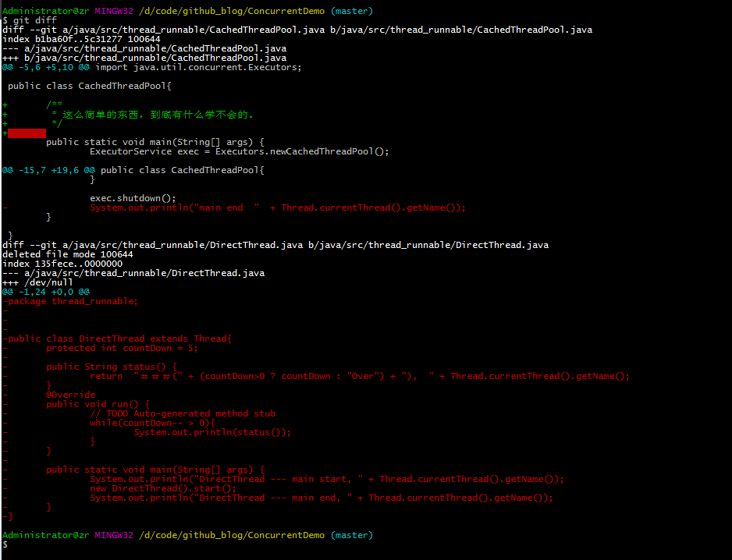The height and width of the screenshot is (560, 732).
Task: Click the "exec.shutdown();" line
Action: [133, 198]
